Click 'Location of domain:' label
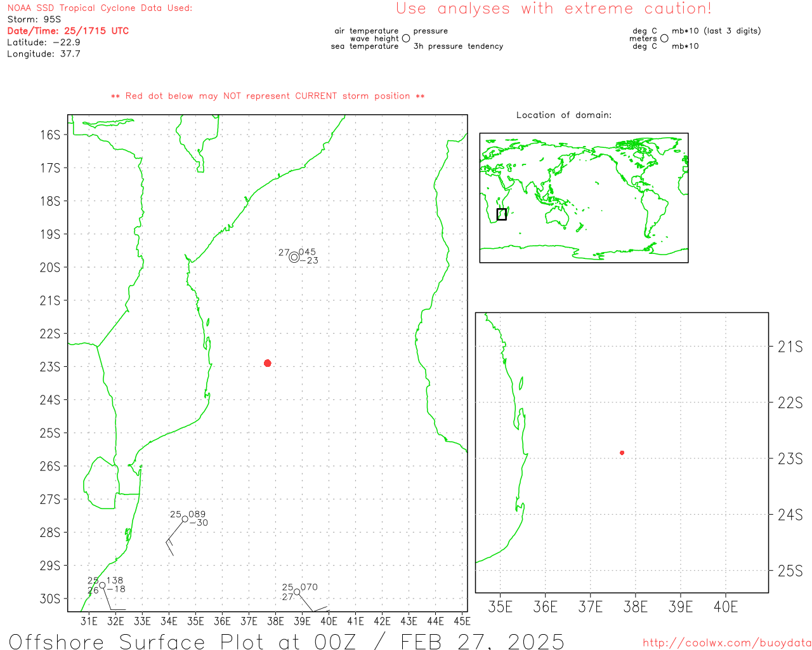Image resolution: width=812 pixels, height=650 pixels. pos(564,115)
